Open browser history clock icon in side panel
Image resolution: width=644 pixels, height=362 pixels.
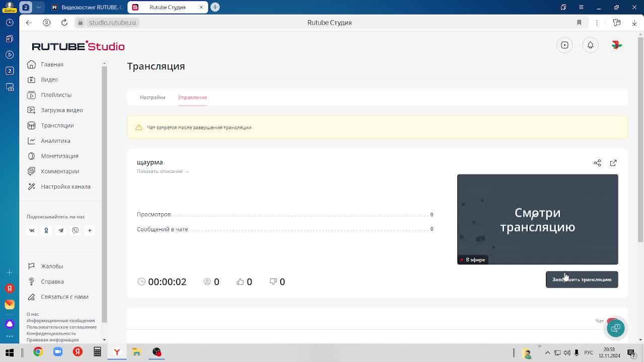pos(10,23)
